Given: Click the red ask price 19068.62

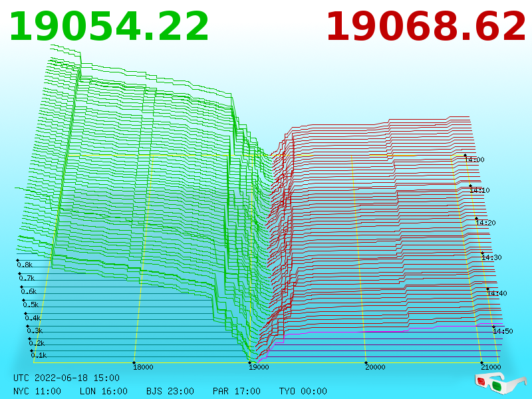Looking at the screenshot, I should coord(426,27).
